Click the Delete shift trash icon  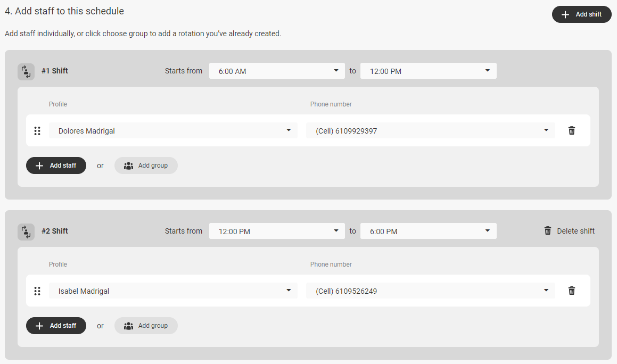[x=547, y=230]
